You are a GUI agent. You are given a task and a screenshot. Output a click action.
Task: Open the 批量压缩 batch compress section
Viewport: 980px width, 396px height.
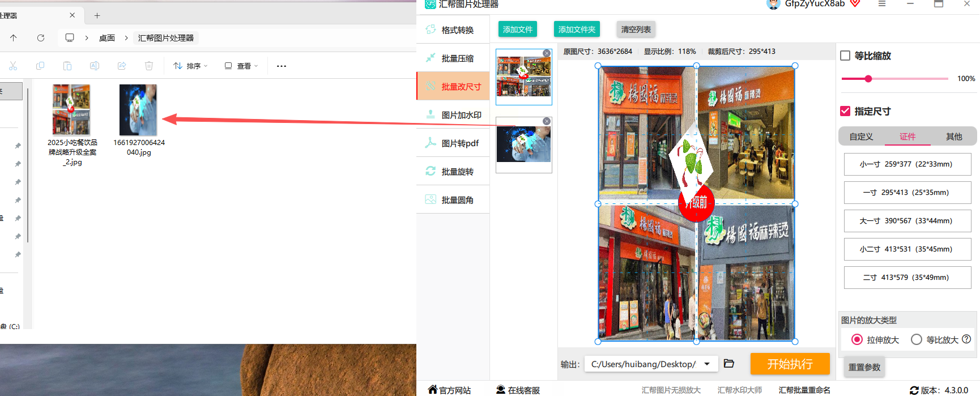453,58
